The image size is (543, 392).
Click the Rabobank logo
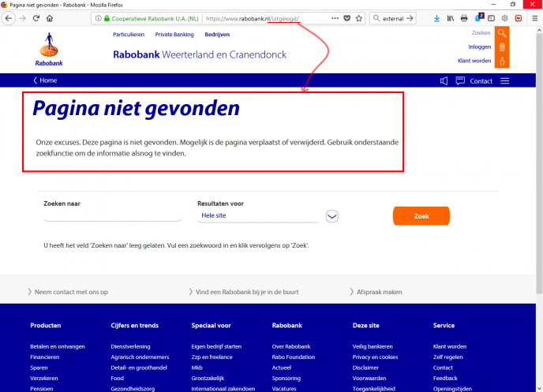pos(49,49)
